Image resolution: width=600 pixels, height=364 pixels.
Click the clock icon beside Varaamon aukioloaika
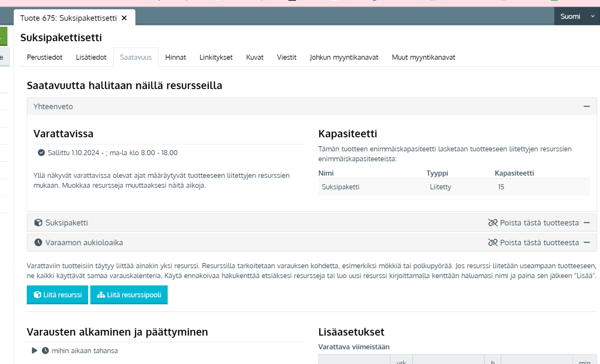38,243
